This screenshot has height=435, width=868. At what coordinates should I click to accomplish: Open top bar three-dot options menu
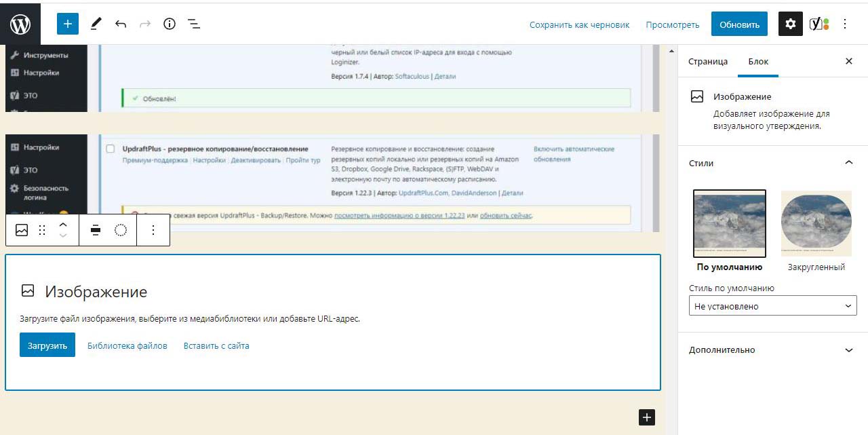[x=845, y=24]
